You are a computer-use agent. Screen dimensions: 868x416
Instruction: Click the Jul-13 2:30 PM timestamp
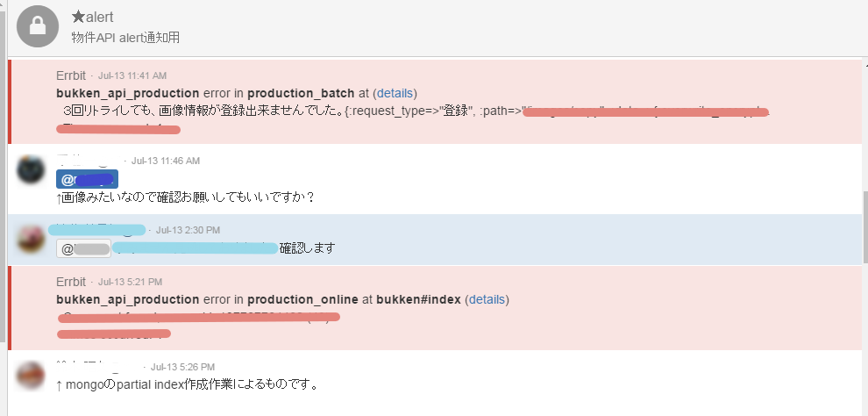188,230
